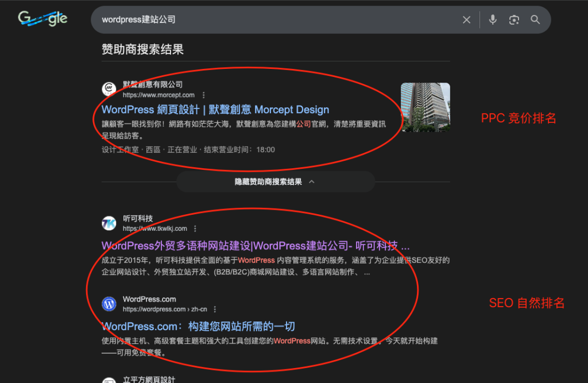Click the WordPress.com logo favicon
This screenshot has height=383, width=588.
(109, 304)
